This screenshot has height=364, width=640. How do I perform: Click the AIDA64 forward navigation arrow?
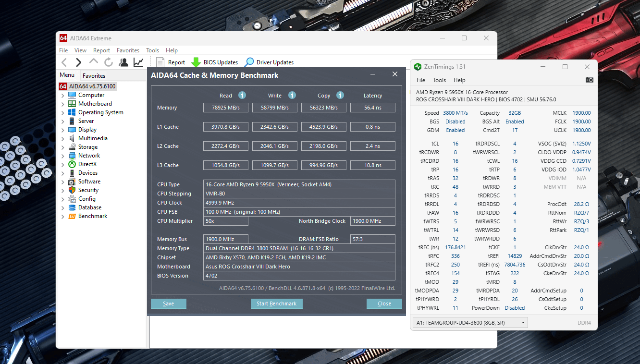pyautogui.click(x=79, y=62)
